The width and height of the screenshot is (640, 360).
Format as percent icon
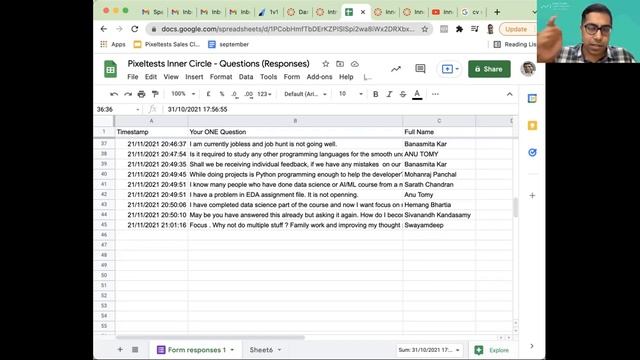[x=222, y=94]
